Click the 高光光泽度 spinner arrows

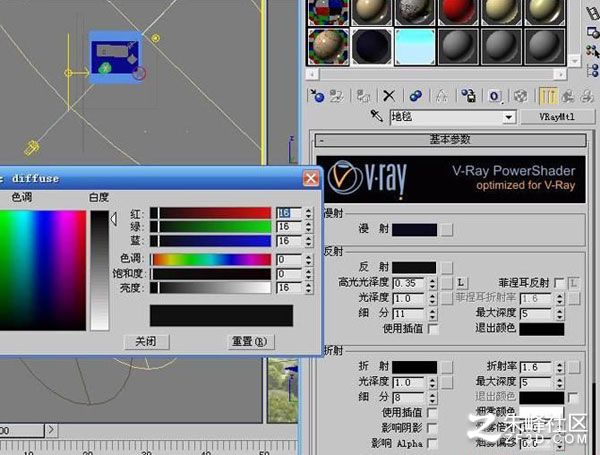(432, 283)
